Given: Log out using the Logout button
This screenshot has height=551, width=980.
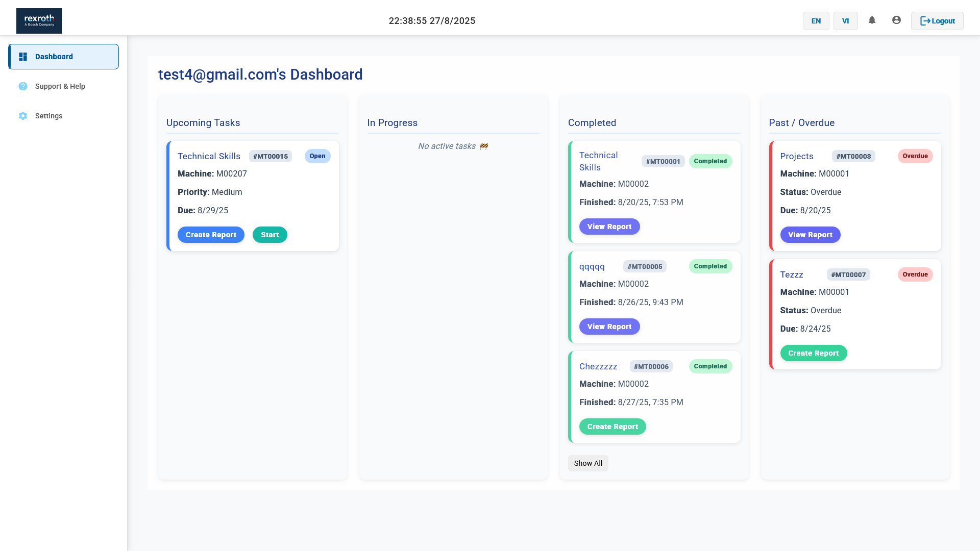Looking at the screenshot, I should pyautogui.click(x=937, y=21).
